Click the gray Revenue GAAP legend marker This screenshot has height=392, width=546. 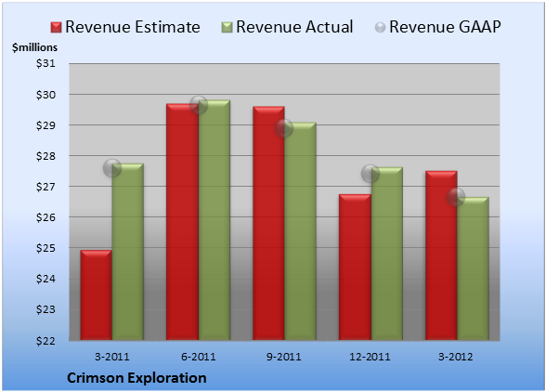[x=381, y=28]
